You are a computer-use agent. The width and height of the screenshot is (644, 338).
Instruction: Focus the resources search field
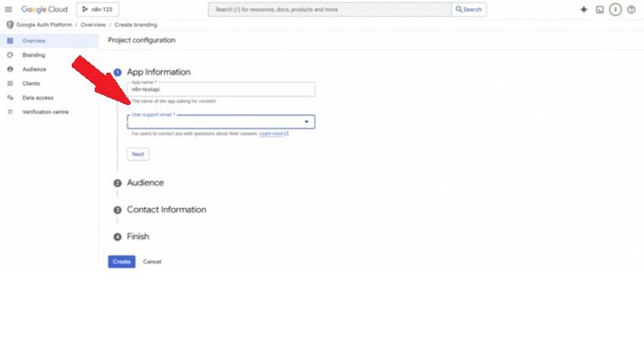click(329, 9)
